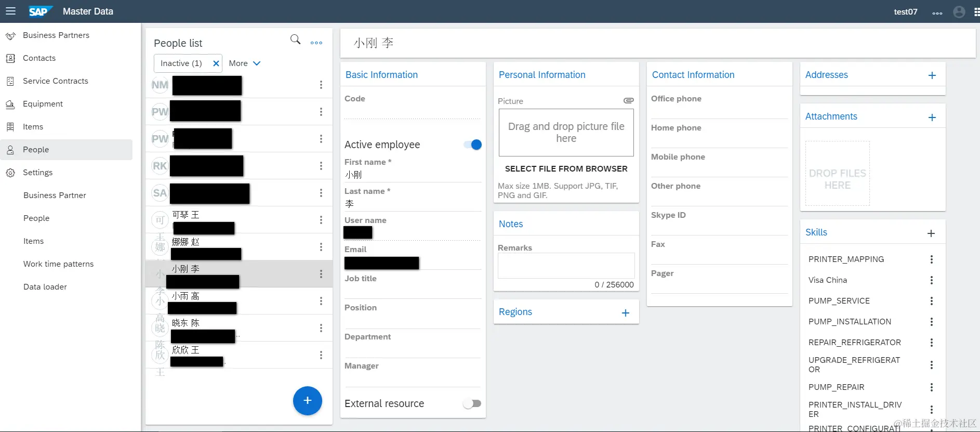
Task: Expand the More filters dropdown
Action: click(245, 63)
